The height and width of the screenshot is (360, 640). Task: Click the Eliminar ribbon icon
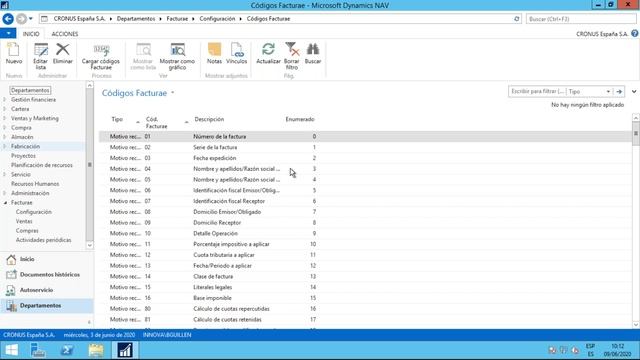[x=62, y=53]
